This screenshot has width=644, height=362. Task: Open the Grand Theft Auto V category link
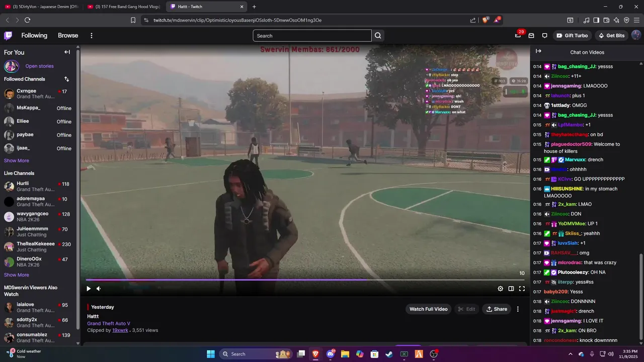coord(109,323)
